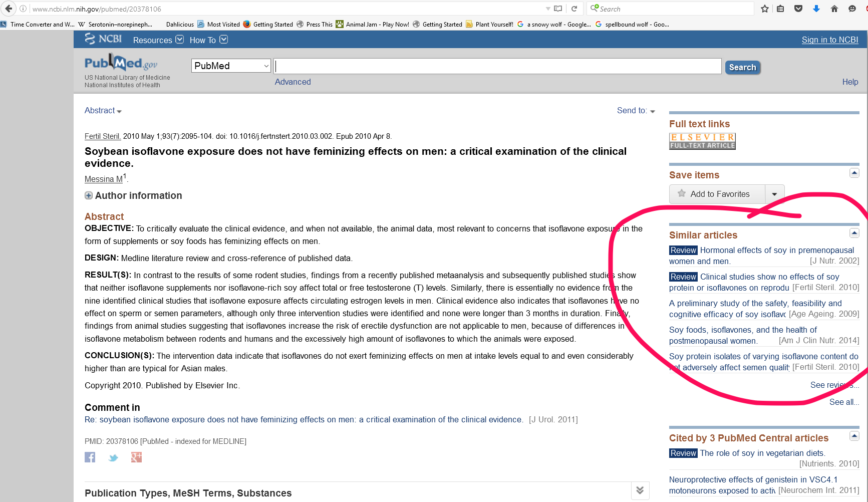868x502 pixels.
Task: Click the Facebook share icon
Action: [90, 457]
